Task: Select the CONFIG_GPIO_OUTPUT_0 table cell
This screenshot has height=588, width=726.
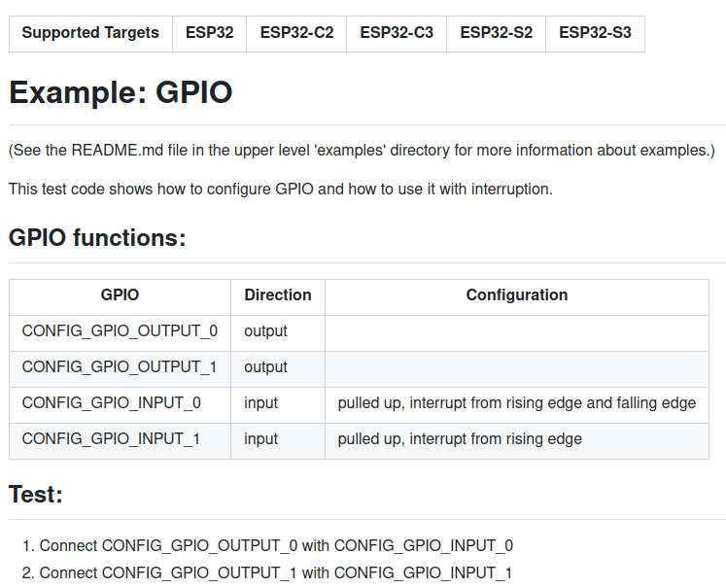Action: 120,331
